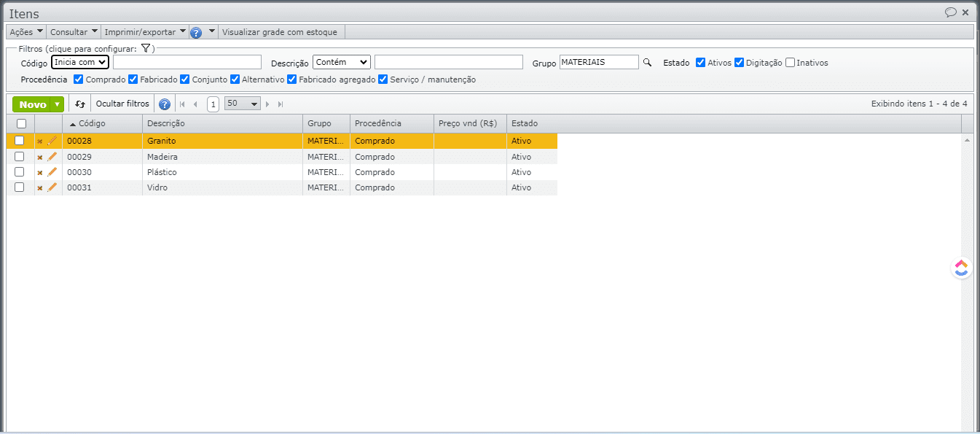
Task: Sort by Estado column header
Action: click(x=532, y=124)
